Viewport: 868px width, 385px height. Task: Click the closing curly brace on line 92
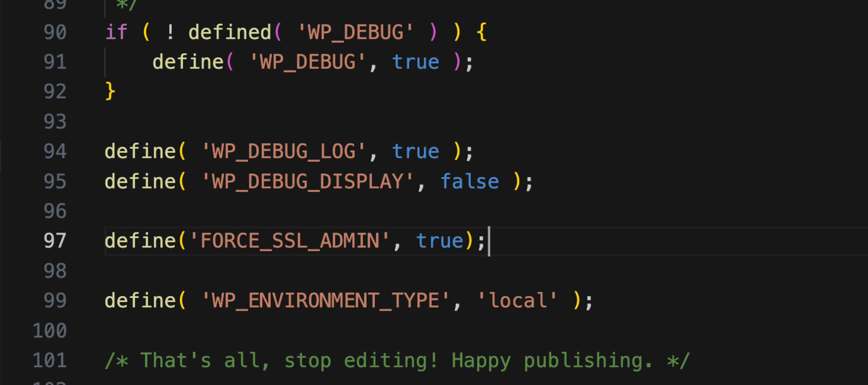(x=110, y=91)
